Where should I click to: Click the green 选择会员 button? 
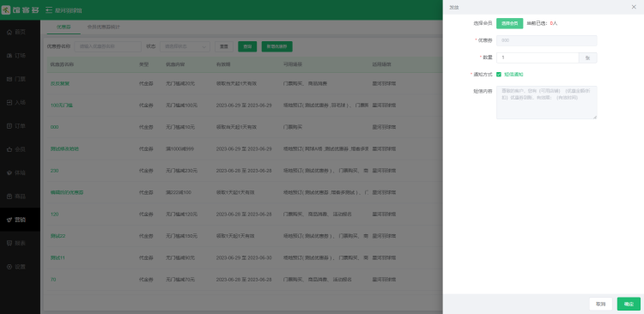pyautogui.click(x=510, y=23)
